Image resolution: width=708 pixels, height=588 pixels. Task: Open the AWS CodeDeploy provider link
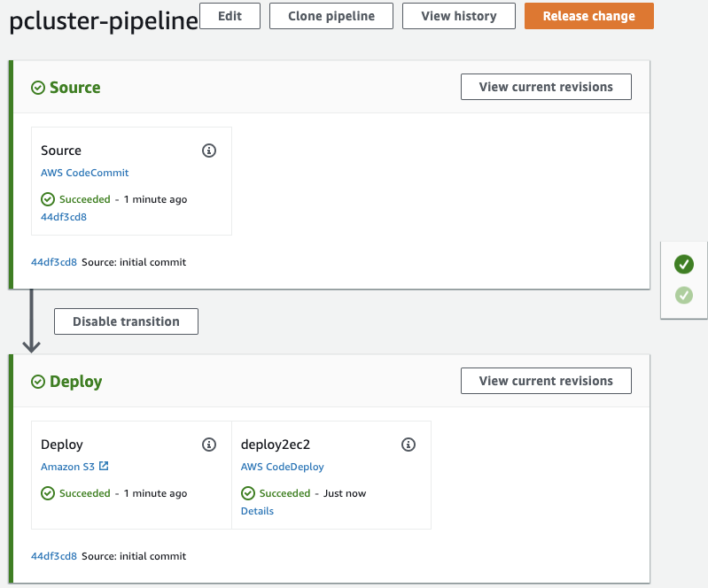point(283,467)
